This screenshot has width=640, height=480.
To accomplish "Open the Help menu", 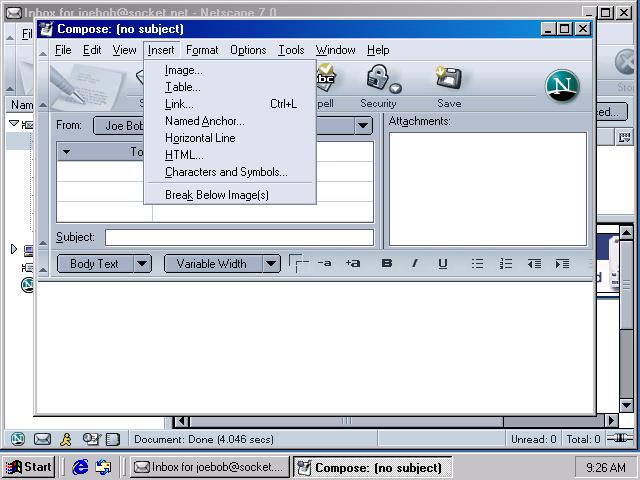I will 378,50.
